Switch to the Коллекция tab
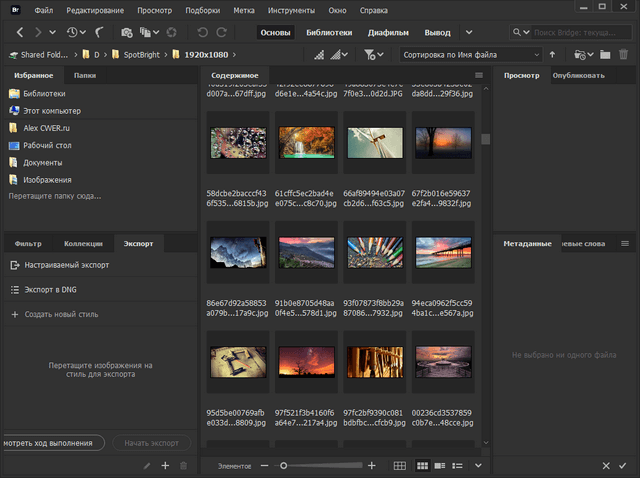Screen dimensions: 640x478 [83, 243]
